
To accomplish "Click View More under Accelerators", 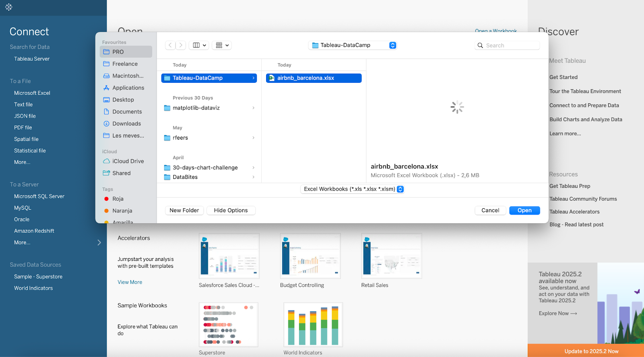I will pyautogui.click(x=130, y=282).
